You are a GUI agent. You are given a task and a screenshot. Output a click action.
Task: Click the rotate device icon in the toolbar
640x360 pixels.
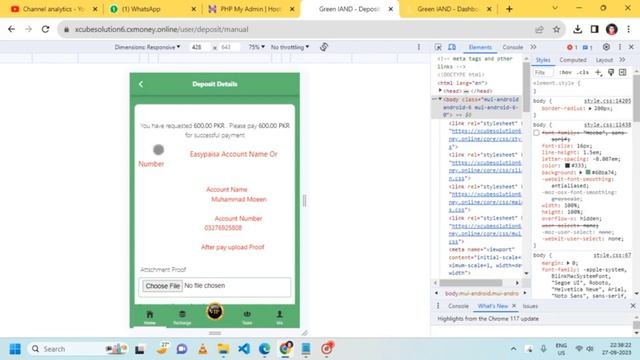point(324,47)
